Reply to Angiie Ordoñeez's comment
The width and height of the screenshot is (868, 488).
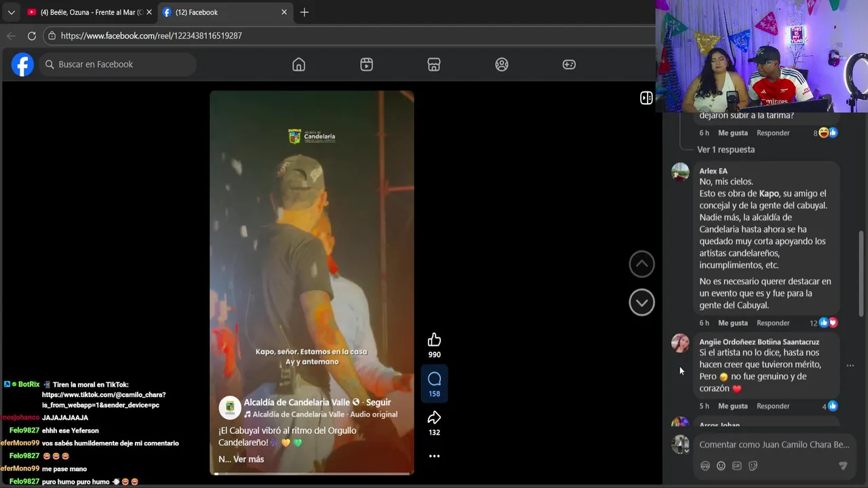pos(773,406)
